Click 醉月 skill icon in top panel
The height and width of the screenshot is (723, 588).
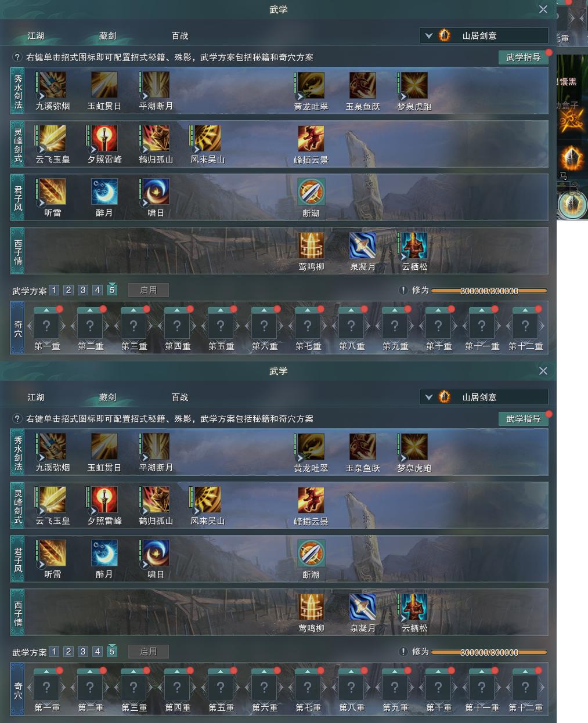(x=104, y=192)
